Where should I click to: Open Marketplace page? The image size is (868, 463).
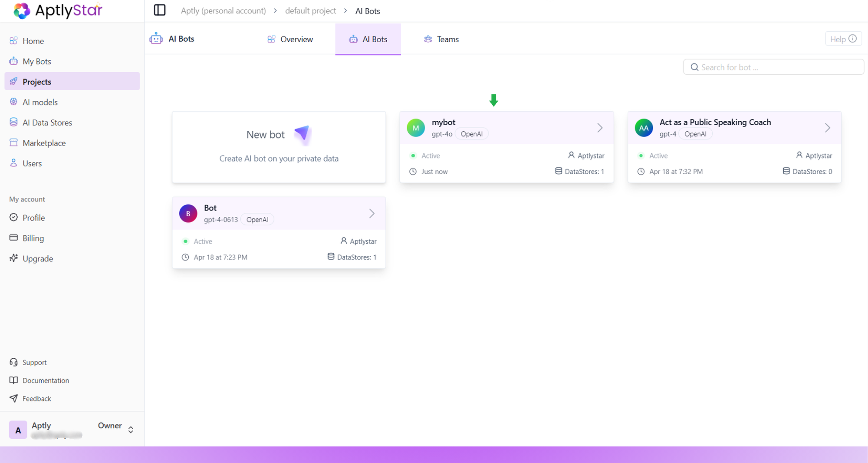click(72, 143)
